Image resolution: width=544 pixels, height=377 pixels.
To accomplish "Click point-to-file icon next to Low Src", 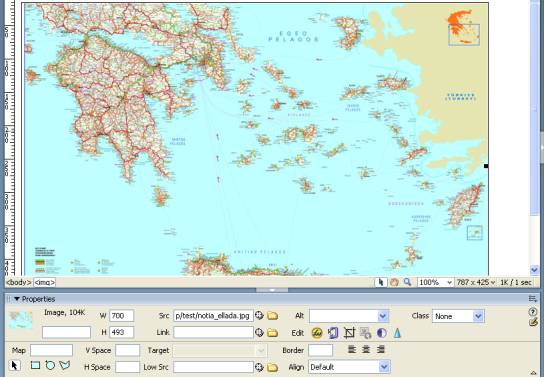I will coord(259,367).
